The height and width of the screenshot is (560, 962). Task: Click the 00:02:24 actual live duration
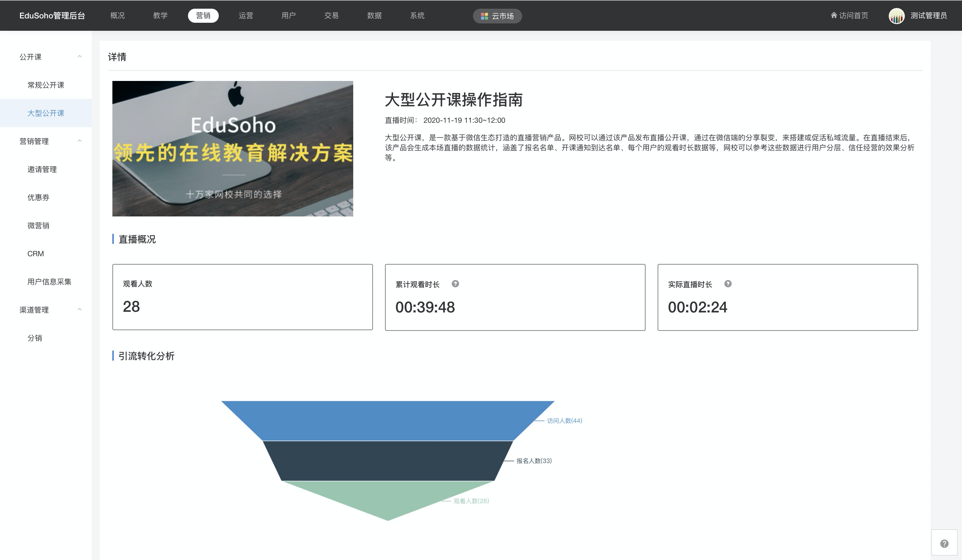[697, 307]
